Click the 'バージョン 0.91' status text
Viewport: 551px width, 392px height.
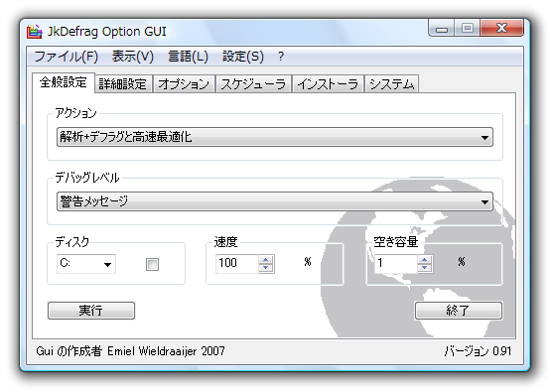(478, 351)
